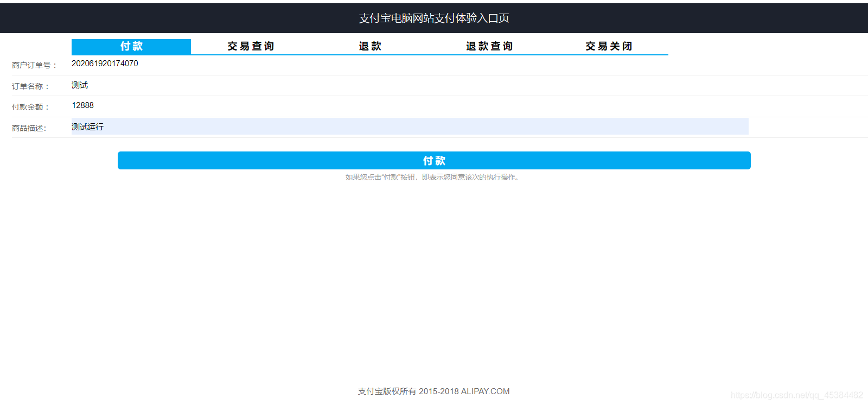Focus the 商户订单号 input field
Viewport: 868px width, 405px height.
click(410, 64)
